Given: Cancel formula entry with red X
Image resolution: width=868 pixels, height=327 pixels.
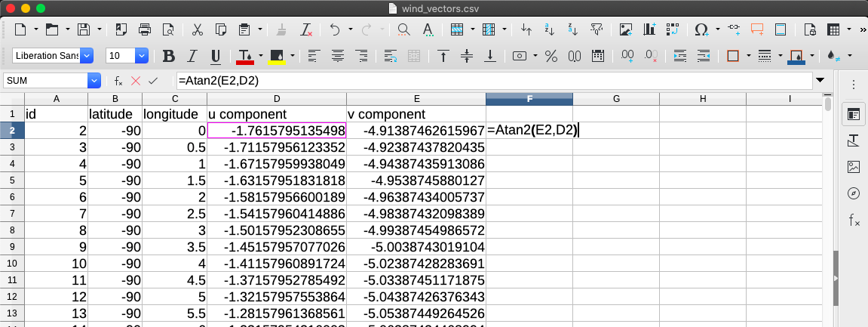Looking at the screenshot, I should pyautogui.click(x=136, y=80).
